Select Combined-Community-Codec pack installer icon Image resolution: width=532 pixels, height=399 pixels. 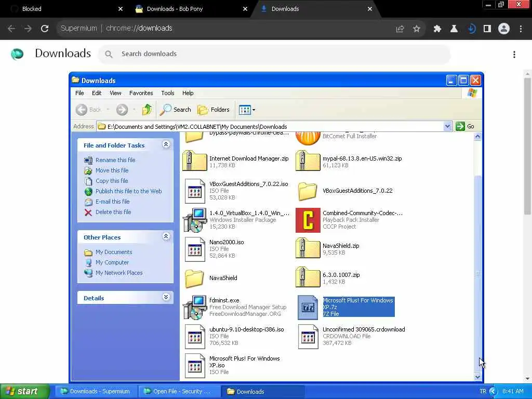308,220
